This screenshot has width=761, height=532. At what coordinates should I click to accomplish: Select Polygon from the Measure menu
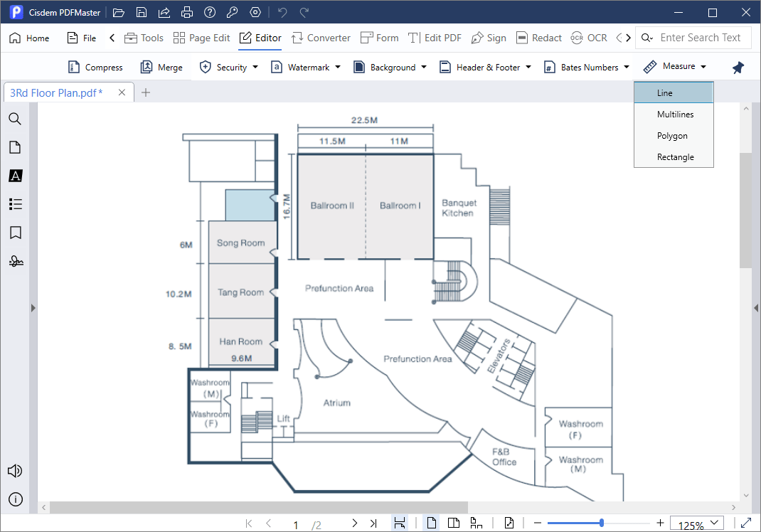pos(672,136)
